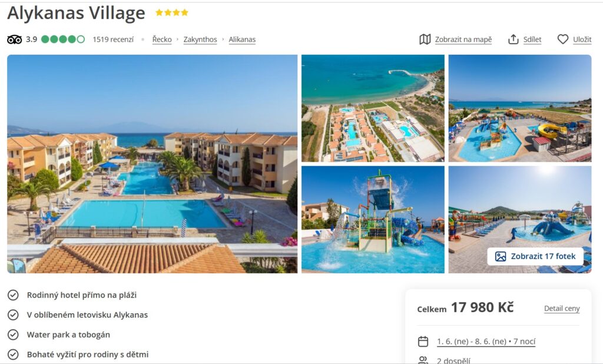Change the dates 1. 6. - 8. 6.

coord(486,342)
